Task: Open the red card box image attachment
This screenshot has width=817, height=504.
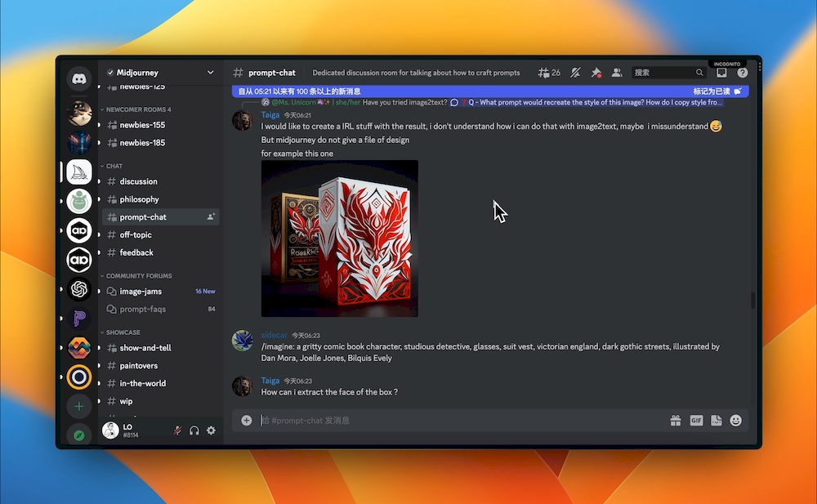Action: coord(340,239)
